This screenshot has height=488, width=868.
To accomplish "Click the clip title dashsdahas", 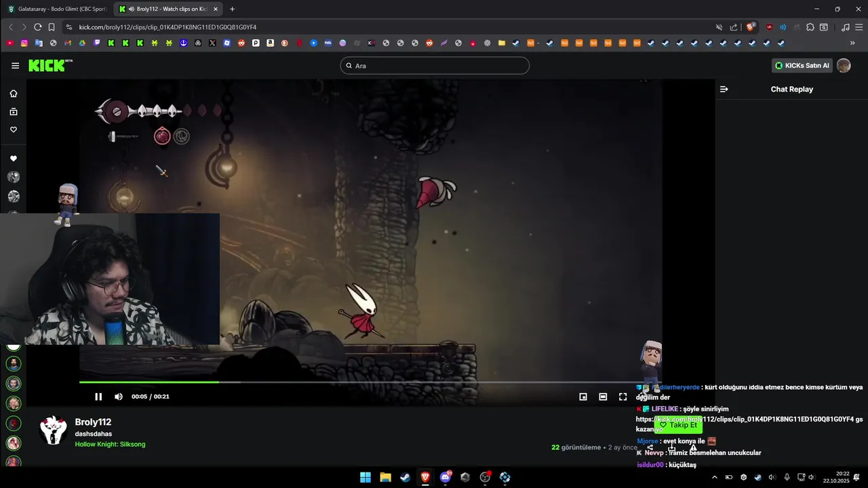I will pos(94,434).
